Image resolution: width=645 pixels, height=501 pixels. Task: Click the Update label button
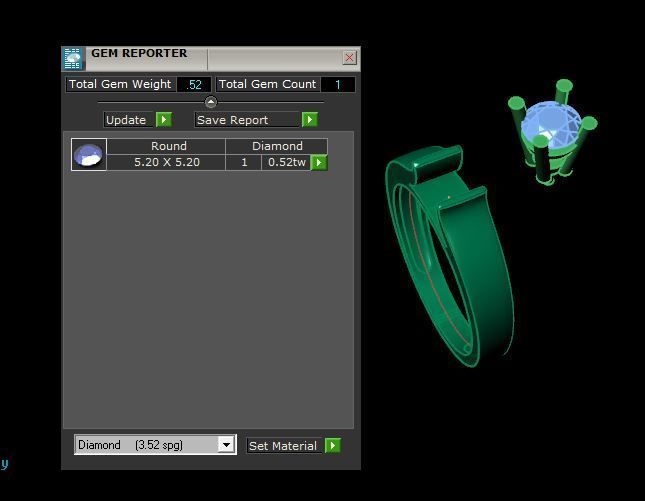coord(128,120)
